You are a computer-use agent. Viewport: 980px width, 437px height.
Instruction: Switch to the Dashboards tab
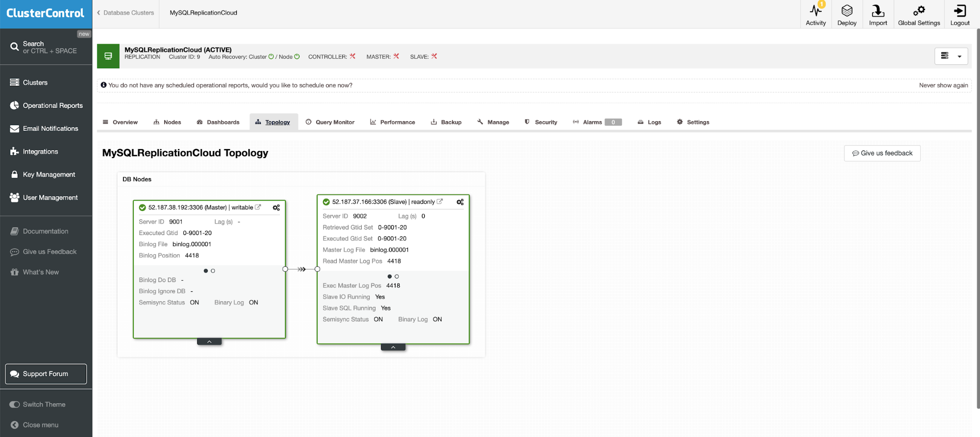coord(218,122)
